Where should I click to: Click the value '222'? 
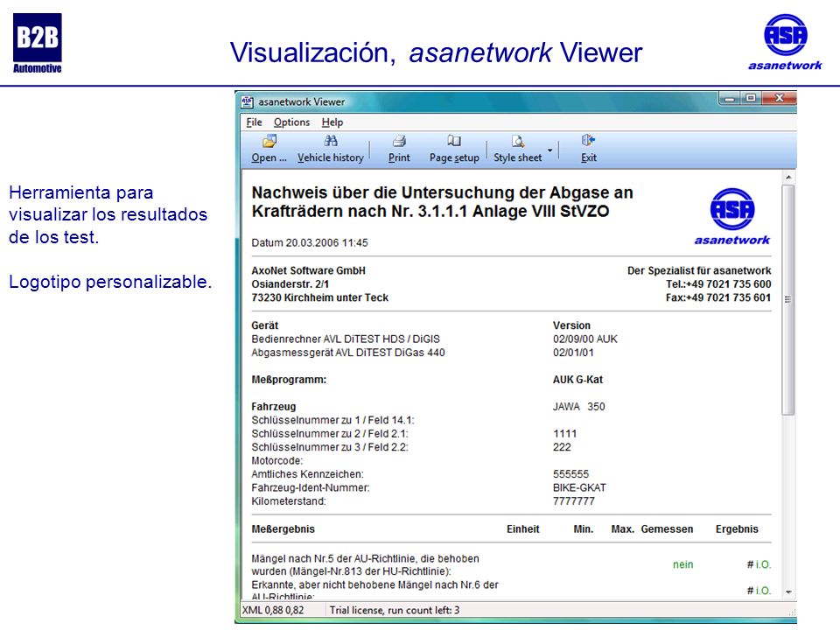[x=562, y=447]
